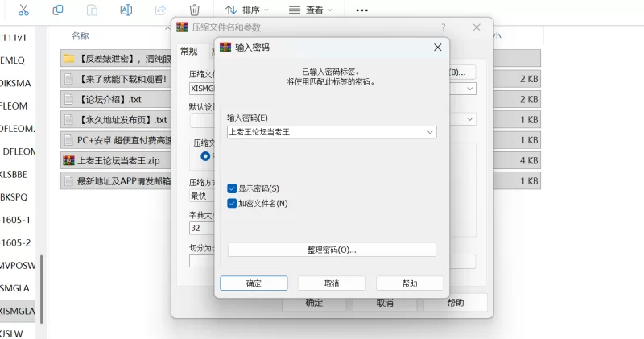The width and height of the screenshot is (644, 339).
Task: Click WinRAR icon next to 上老王论坛当老王.zip
Action: click(x=68, y=161)
